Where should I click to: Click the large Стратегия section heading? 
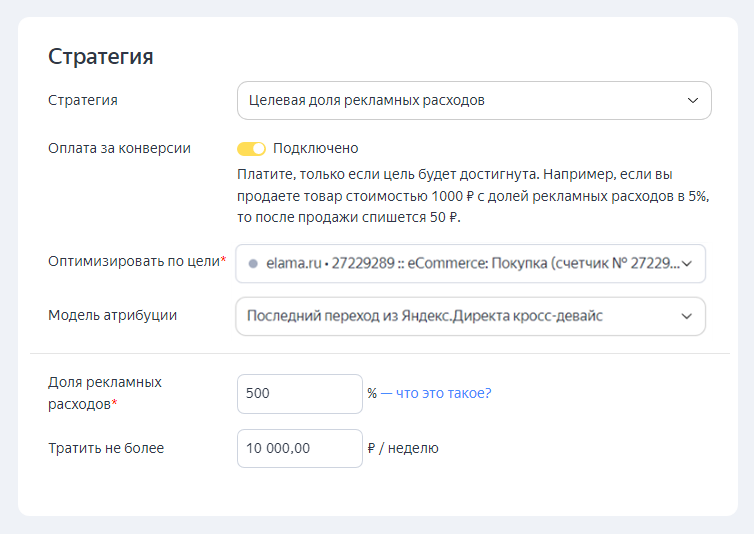(x=100, y=56)
